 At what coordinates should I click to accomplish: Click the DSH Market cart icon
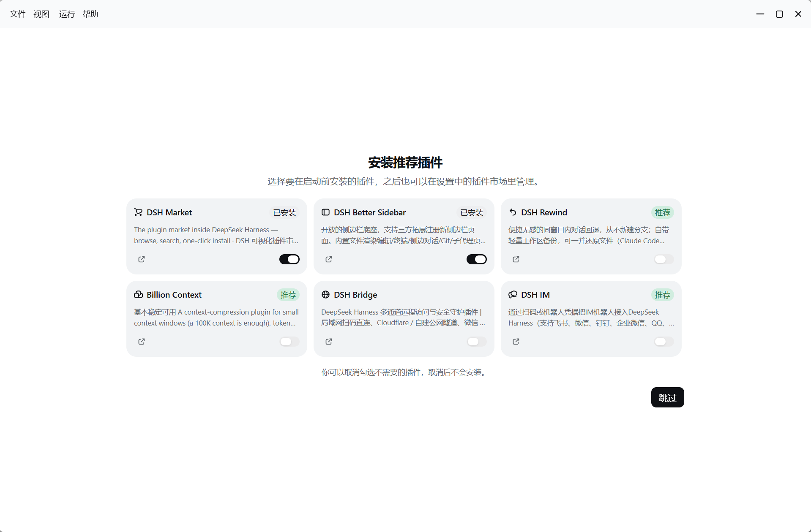pyautogui.click(x=138, y=212)
